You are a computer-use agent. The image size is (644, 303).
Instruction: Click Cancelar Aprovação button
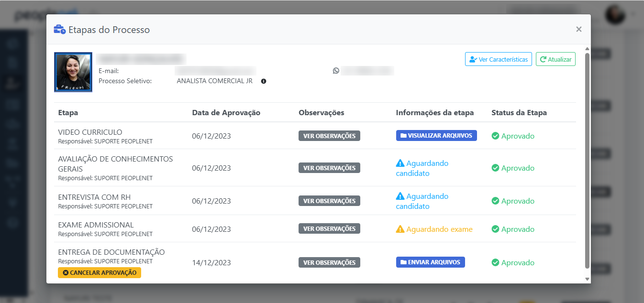coord(100,272)
